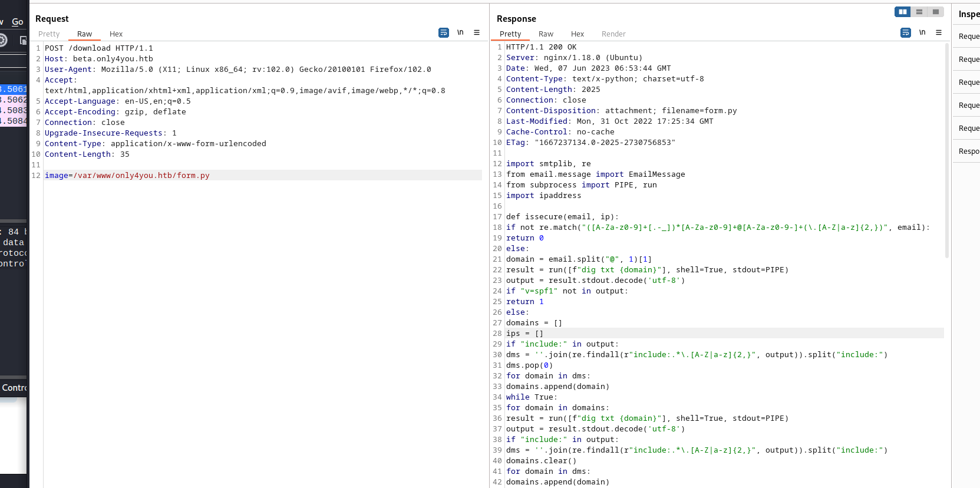Click the 're.match' regex line 18
This screenshot has width=980, height=488.
pos(718,227)
